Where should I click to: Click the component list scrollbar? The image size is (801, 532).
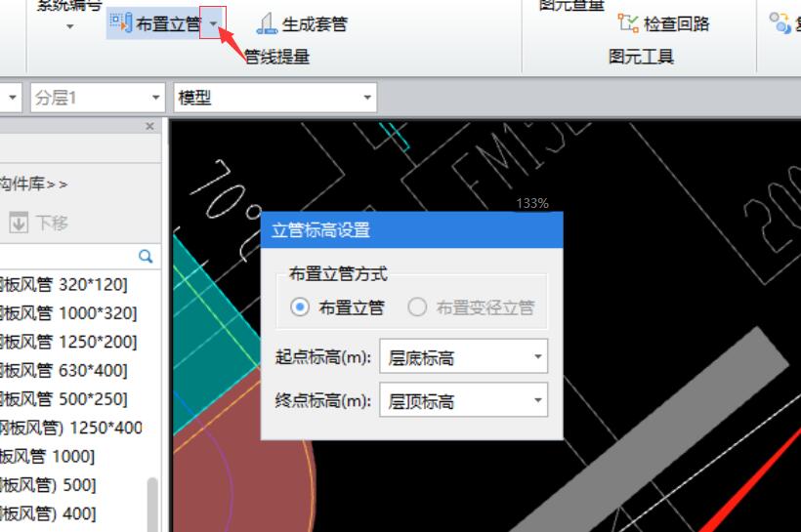point(152,505)
